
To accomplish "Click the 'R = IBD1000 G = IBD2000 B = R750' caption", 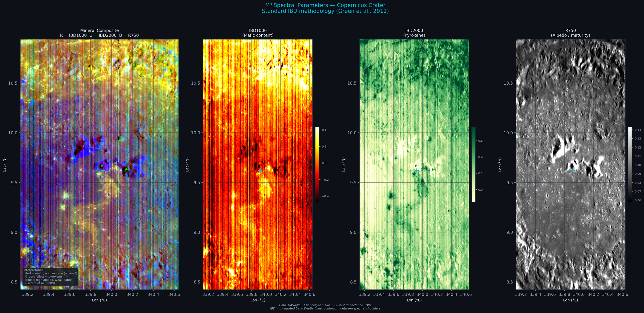I will click(x=100, y=35).
